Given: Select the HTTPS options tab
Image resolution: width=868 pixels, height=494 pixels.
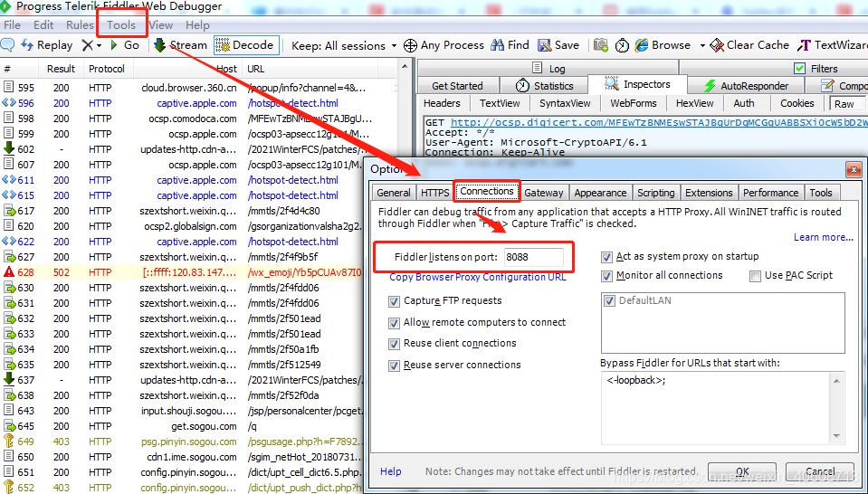Looking at the screenshot, I should [x=435, y=193].
